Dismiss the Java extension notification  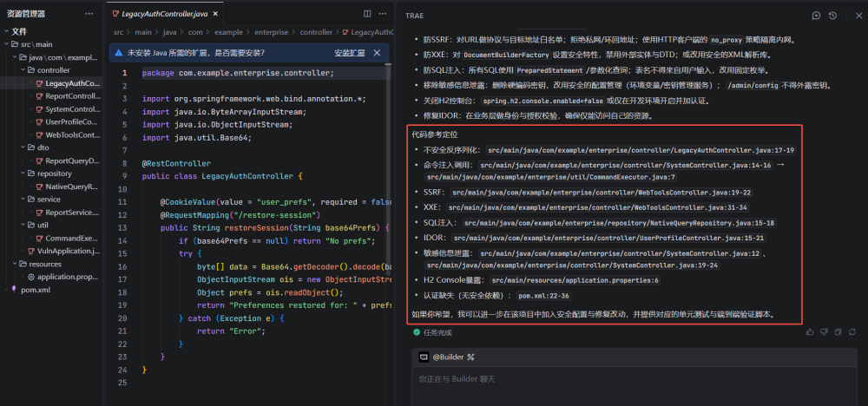click(x=376, y=53)
